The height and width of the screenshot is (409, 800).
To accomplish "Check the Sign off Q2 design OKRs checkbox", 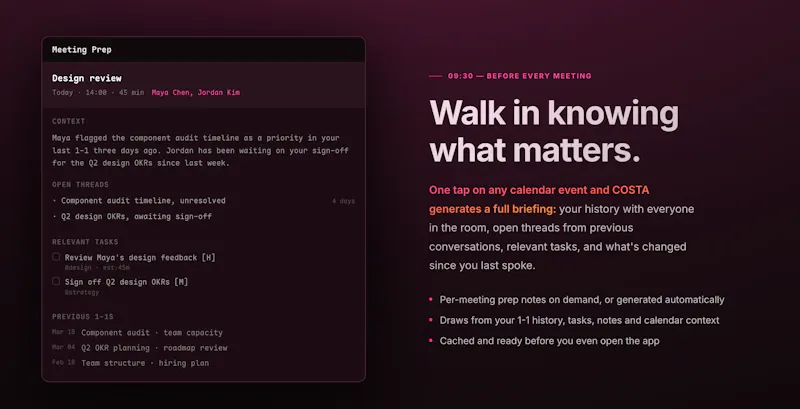I will [x=56, y=281].
